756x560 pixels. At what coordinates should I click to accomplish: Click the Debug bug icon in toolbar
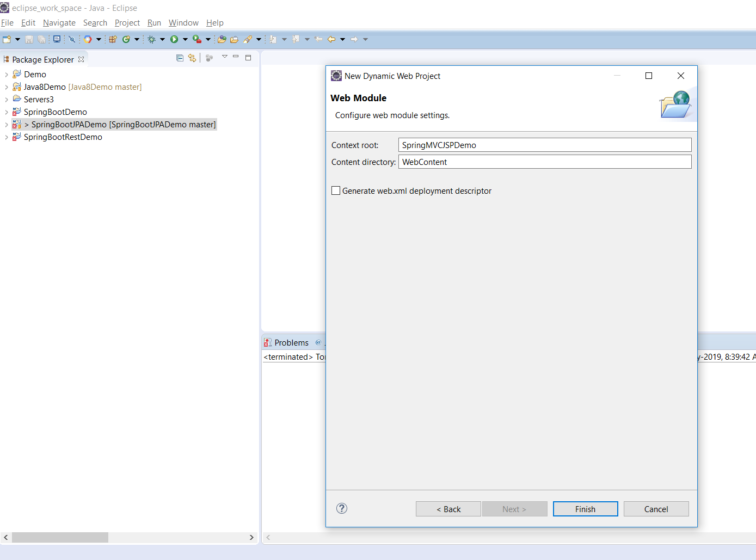tap(152, 39)
